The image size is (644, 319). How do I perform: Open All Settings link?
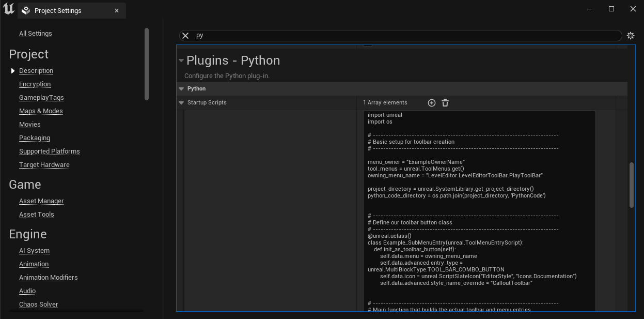pos(36,34)
